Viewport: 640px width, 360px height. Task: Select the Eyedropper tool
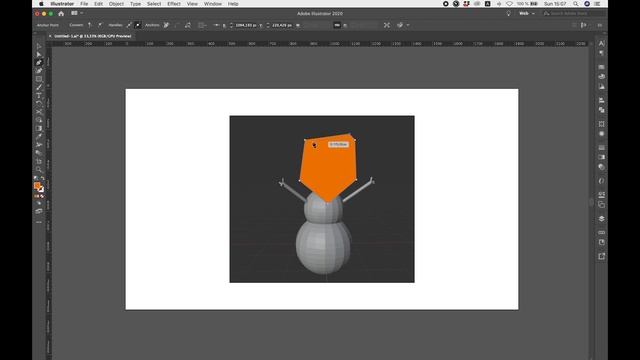click(39, 136)
